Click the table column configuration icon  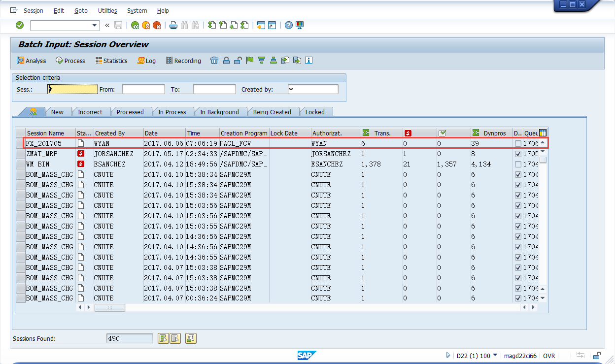pyautogui.click(x=543, y=132)
